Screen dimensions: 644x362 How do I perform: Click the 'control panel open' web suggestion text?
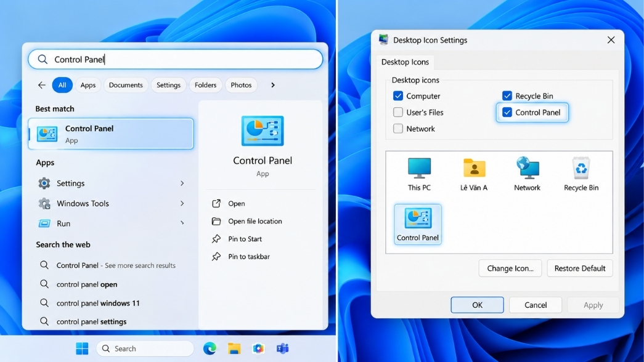[87, 284]
